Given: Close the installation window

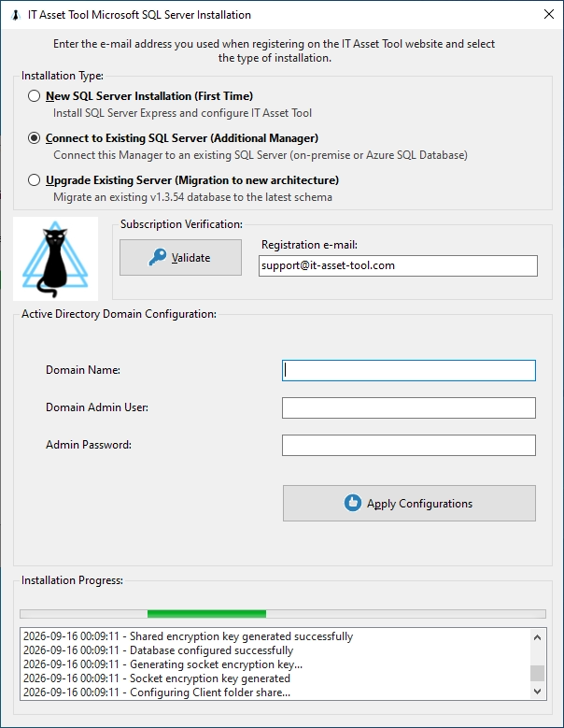Looking at the screenshot, I should click(x=549, y=14).
